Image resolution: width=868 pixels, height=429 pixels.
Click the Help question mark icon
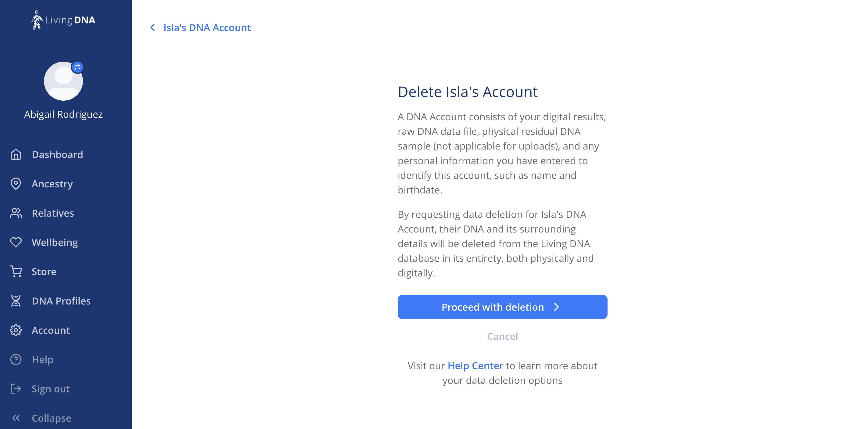[x=16, y=359]
